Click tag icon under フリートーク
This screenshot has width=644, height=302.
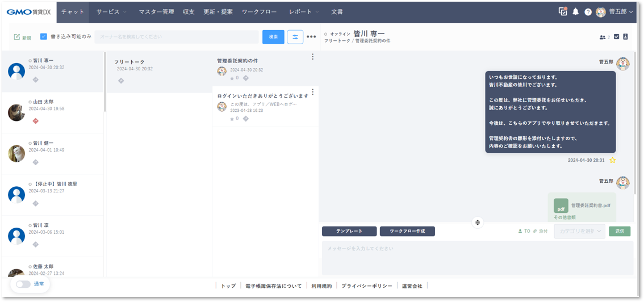coord(121,81)
